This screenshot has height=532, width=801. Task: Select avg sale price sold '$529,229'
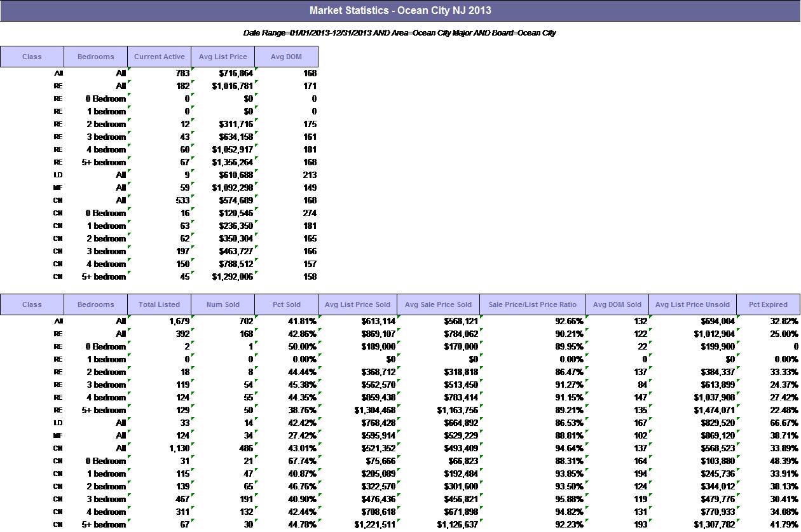click(460, 435)
